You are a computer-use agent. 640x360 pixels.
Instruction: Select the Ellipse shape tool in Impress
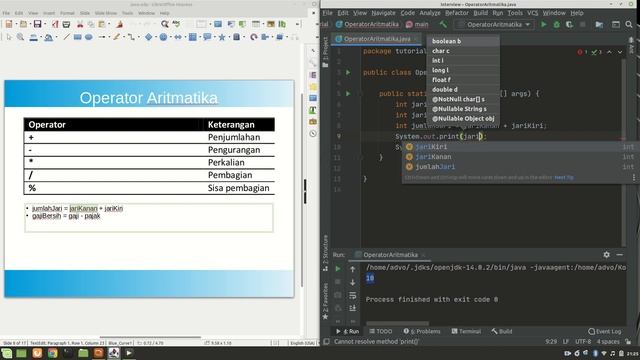pyautogui.click(x=89, y=38)
